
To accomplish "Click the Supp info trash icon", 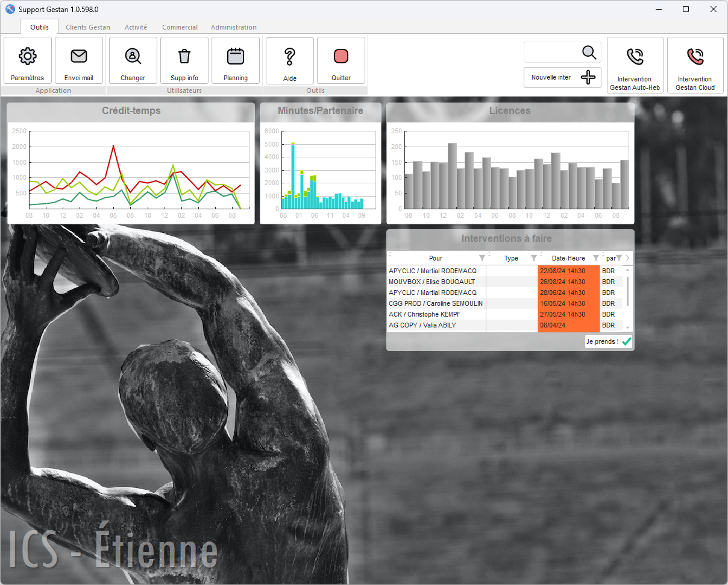I will [184, 57].
